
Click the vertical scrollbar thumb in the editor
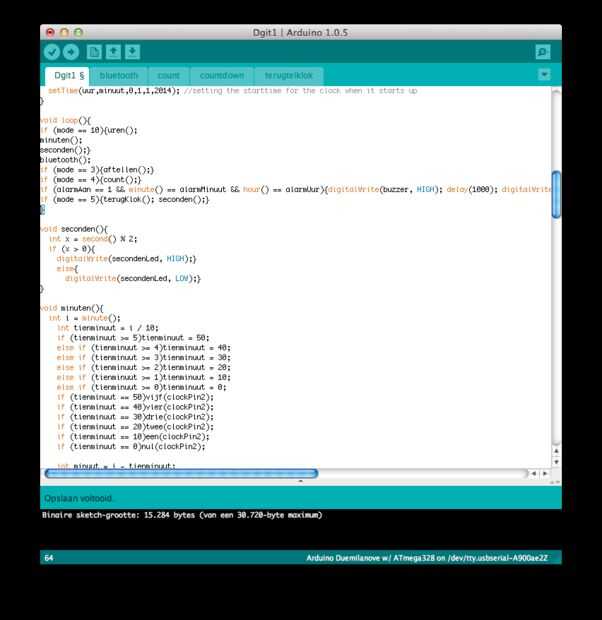tap(556, 194)
